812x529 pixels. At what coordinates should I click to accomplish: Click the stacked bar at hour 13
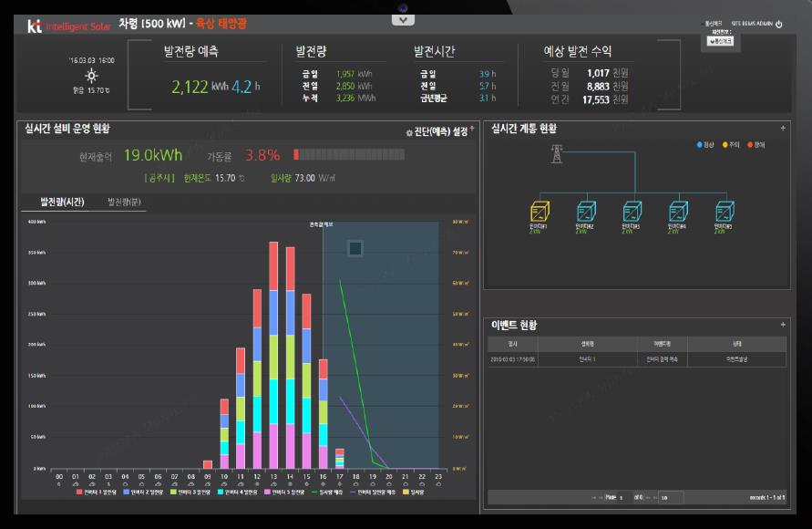pos(273,355)
